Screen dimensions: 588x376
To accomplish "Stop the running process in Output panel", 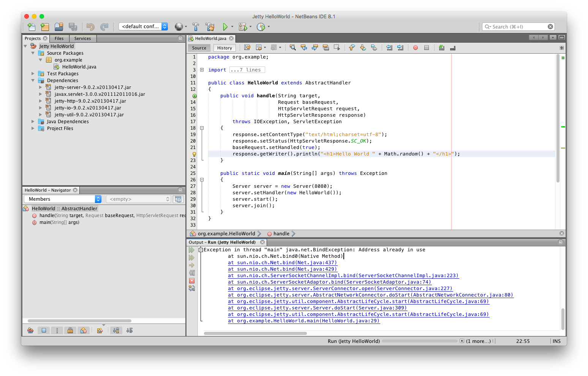I will pyautogui.click(x=192, y=281).
